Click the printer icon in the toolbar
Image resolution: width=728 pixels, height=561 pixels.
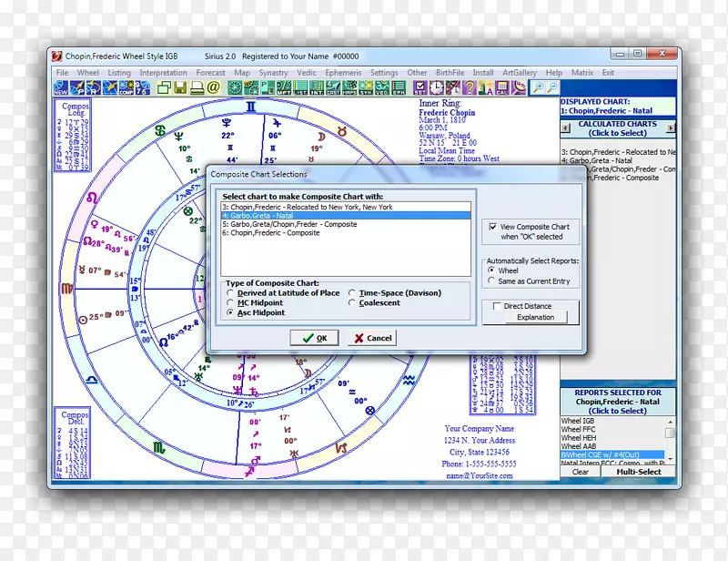(x=197, y=88)
